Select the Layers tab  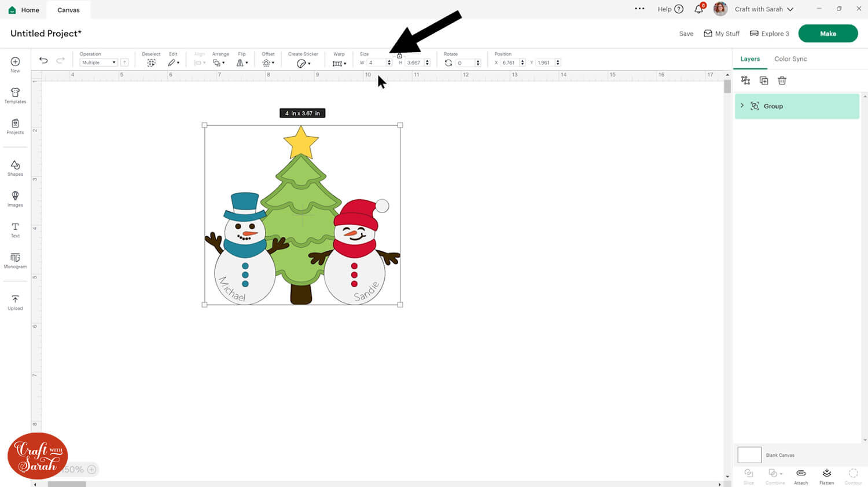click(x=750, y=59)
